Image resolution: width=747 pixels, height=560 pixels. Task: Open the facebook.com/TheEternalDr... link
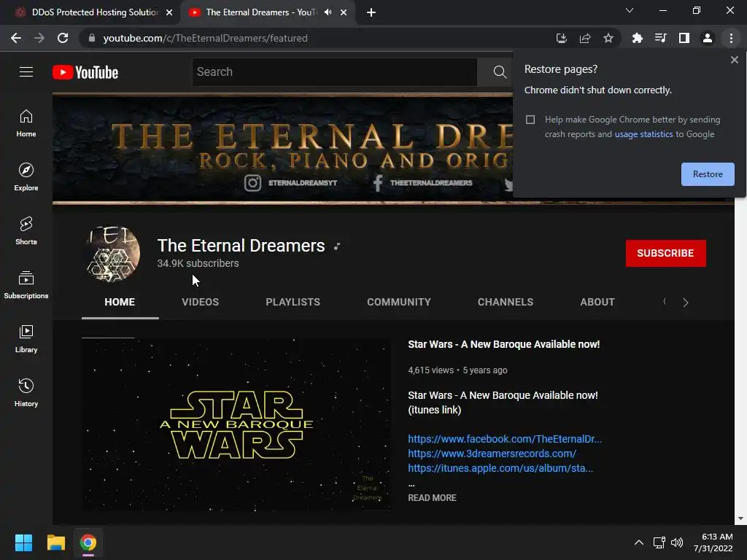point(505,439)
